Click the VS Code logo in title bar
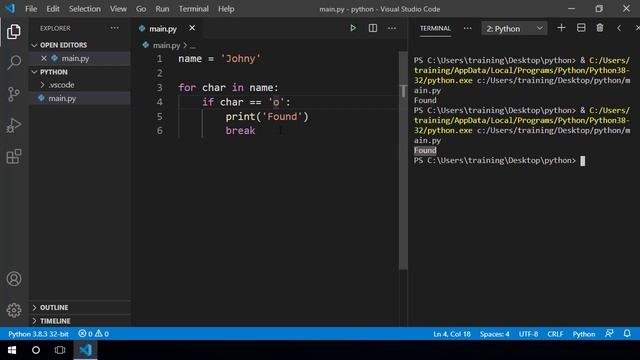 coord(10,9)
